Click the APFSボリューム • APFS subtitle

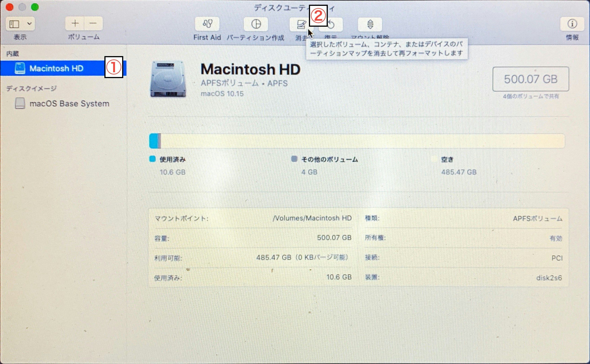coord(244,83)
